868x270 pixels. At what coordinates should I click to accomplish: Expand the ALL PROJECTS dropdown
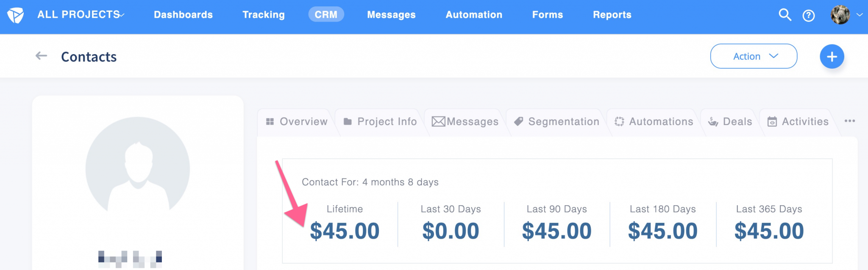(x=81, y=14)
